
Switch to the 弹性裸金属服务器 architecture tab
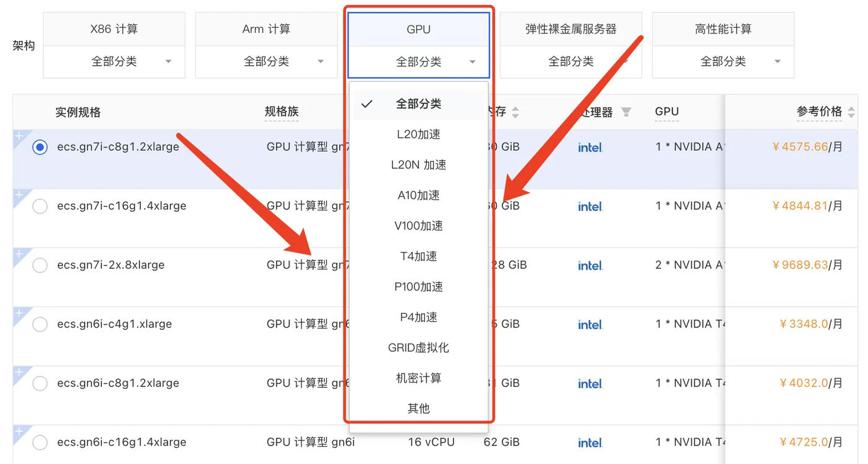coord(571,29)
